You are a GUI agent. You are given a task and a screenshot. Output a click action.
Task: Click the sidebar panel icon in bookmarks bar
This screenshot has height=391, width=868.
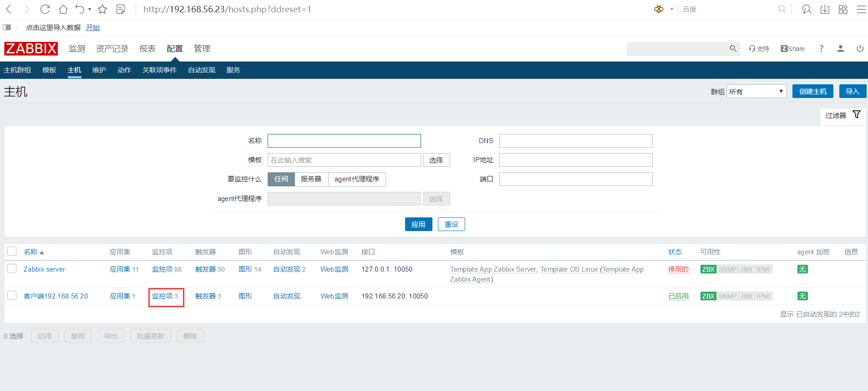pyautogui.click(x=7, y=27)
